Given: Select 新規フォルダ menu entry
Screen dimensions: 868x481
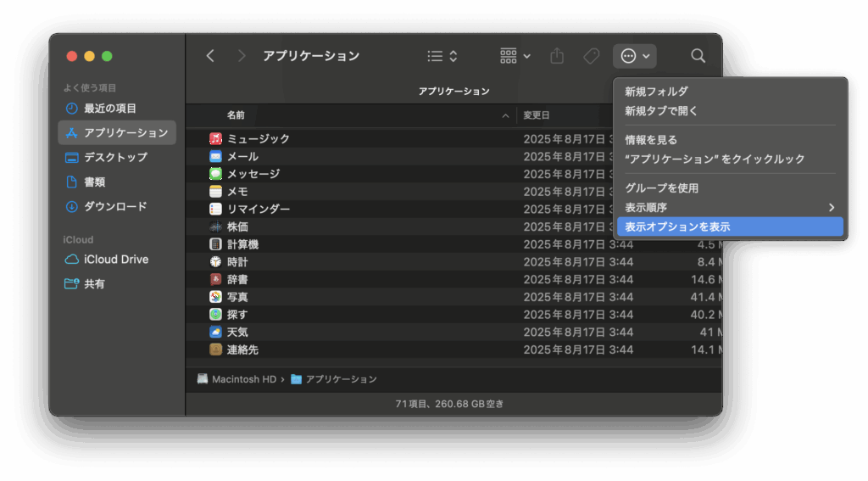Looking at the screenshot, I should (x=656, y=92).
